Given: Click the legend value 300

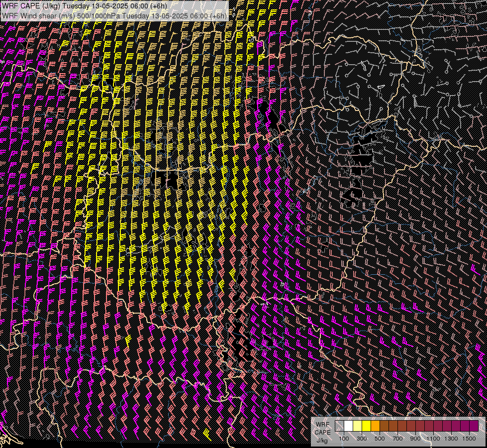Looking at the screenshot, I should tap(362, 439).
